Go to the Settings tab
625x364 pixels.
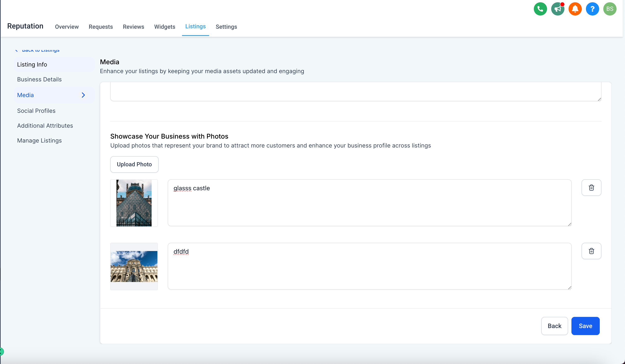click(226, 27)
